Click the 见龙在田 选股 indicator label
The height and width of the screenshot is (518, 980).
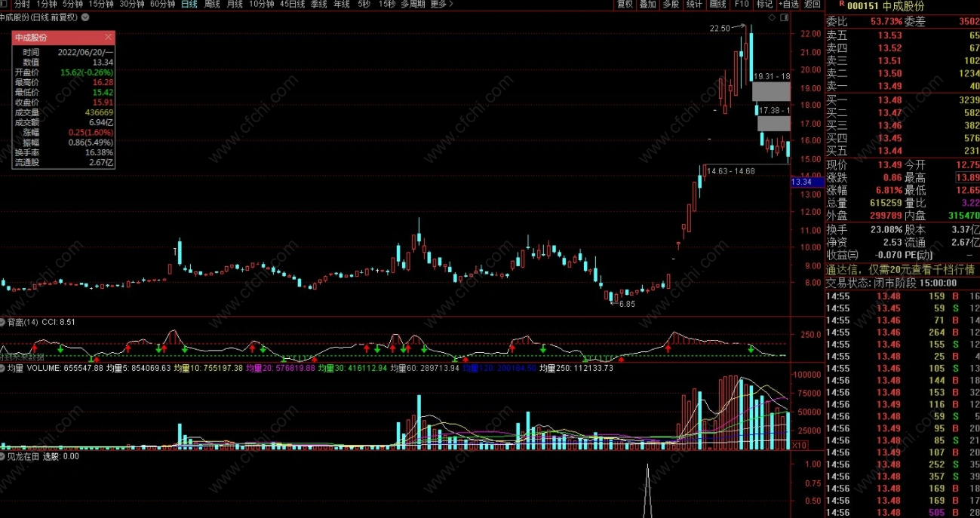click(43, 455)
